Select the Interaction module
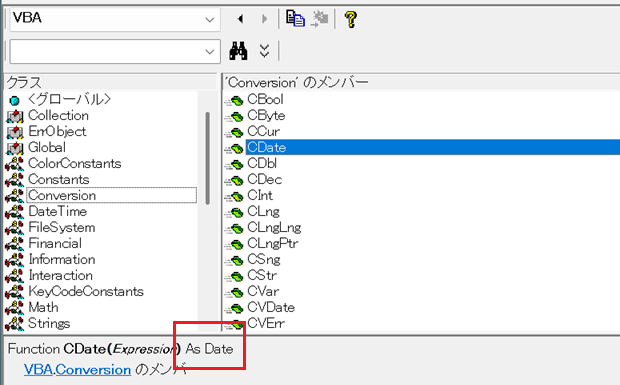The width and height of the screenshot is (620, 385). (x=60, y=275)
